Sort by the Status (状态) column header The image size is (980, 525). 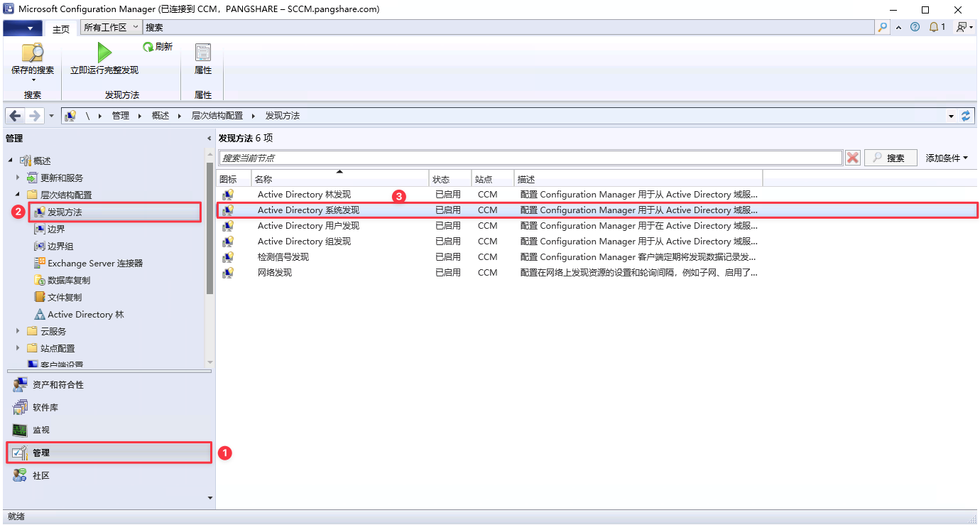450,179
